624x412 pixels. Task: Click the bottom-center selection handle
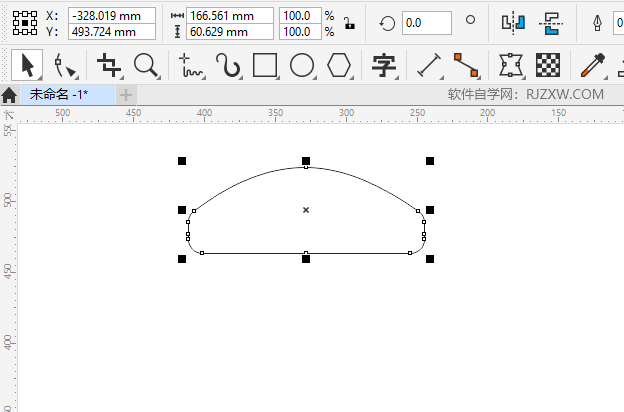coord(306,259)
